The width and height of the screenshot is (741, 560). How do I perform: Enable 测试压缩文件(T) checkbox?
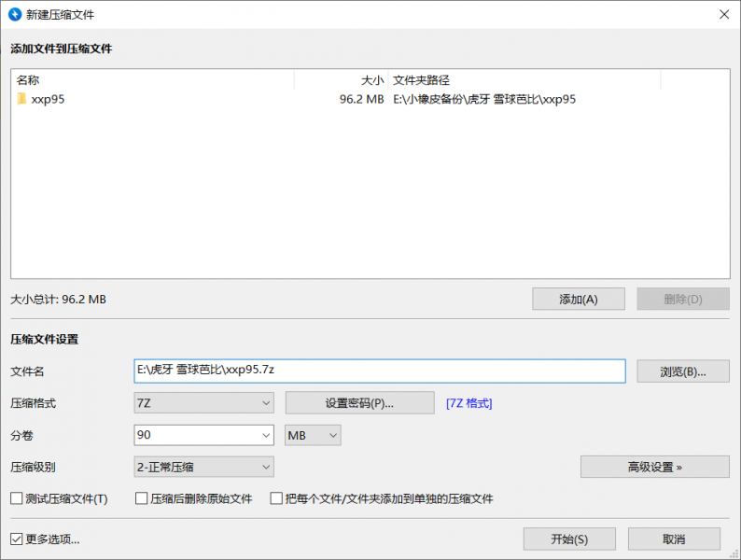17,498
